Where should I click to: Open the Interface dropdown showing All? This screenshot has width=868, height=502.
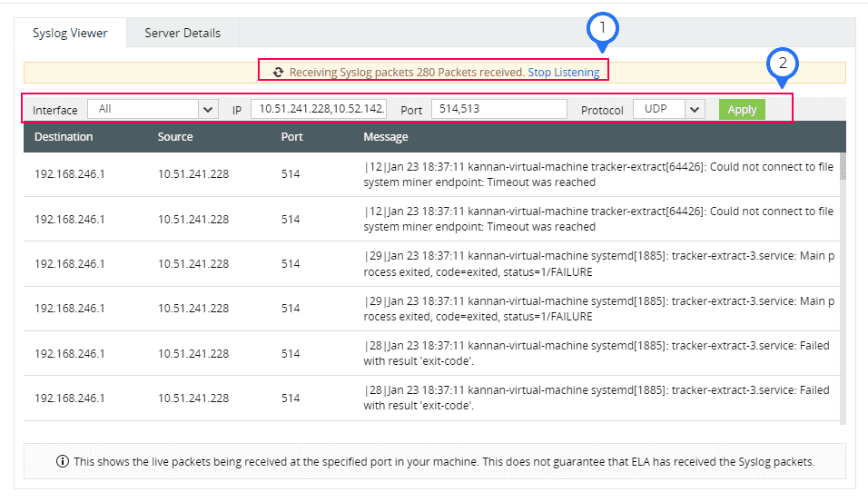(152, 109)
